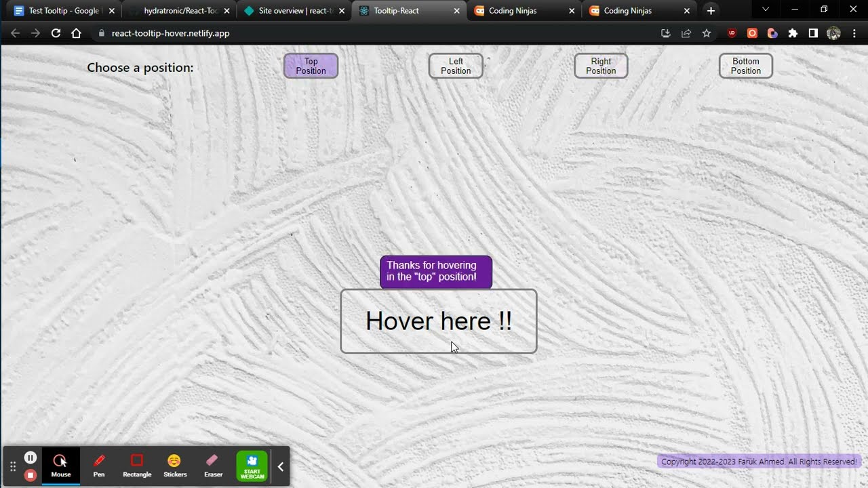Close the first Coding Ninjas tab
The height and width of the screenshot is (488, 868).
click(572, 11)
